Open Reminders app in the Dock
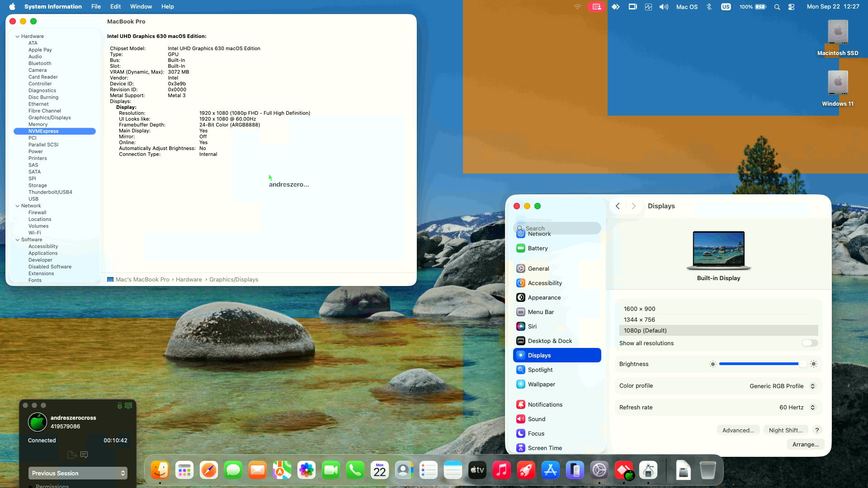 (429, 470)
